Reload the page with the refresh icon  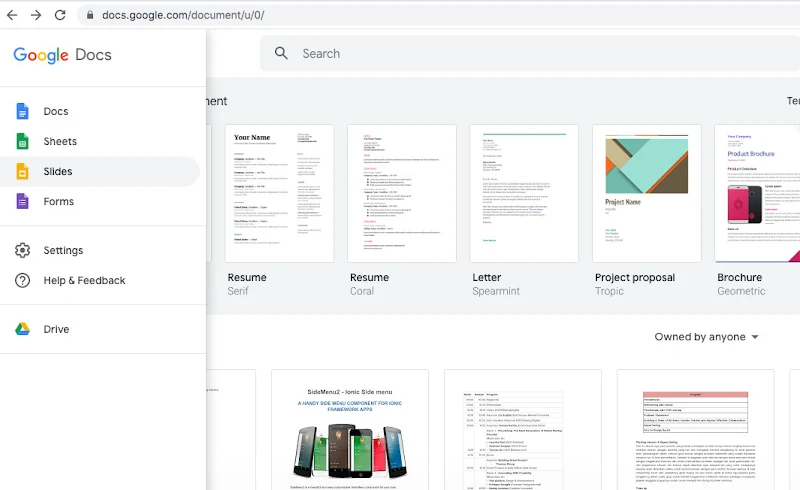pyautogui.click(x=60, y=15)
